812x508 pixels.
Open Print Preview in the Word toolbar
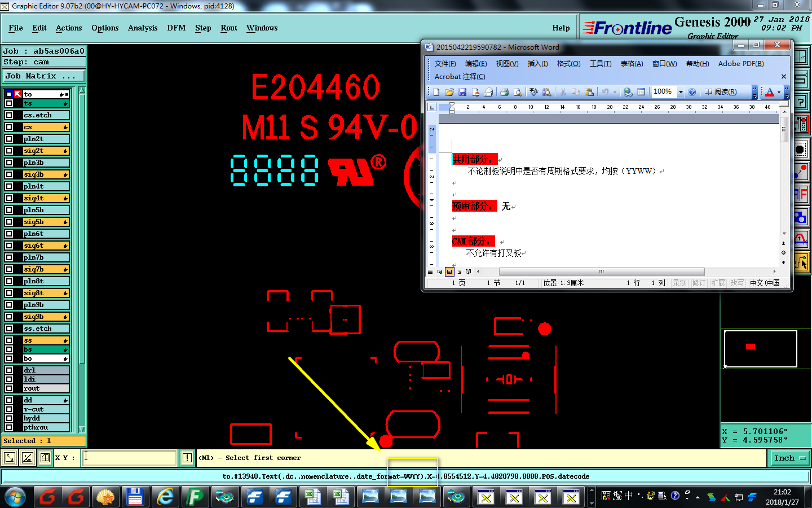pos(518,92)
